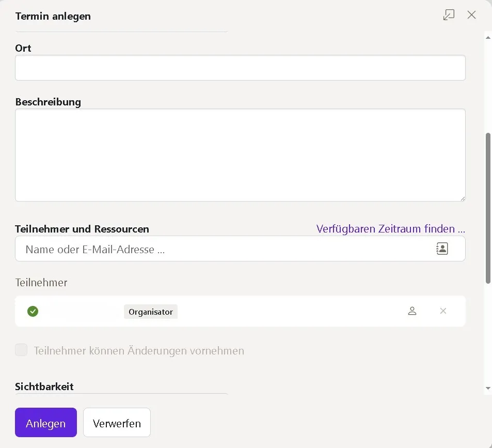This screenshot has height=448, width=492.
Task: Click the 'Teilnehmer können Änderungen vornehmen' label
Action: pyautogui.click(x=139, y=351)
